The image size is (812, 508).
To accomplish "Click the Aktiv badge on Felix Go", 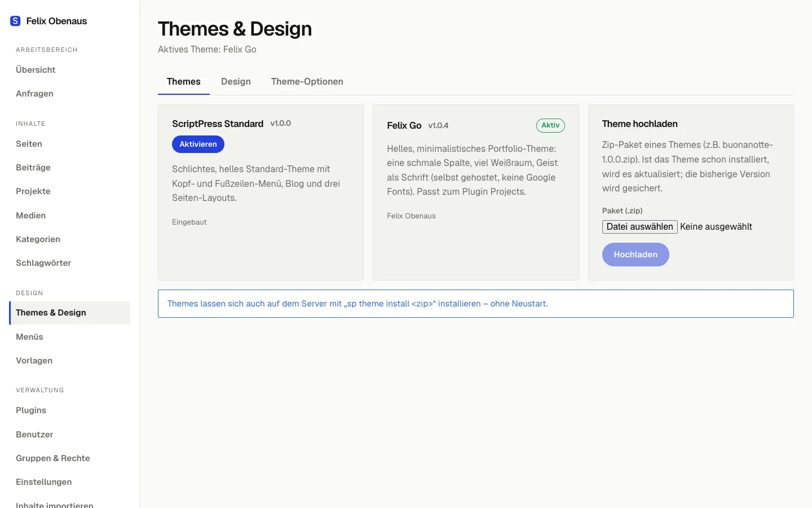I will click(550, 125).
